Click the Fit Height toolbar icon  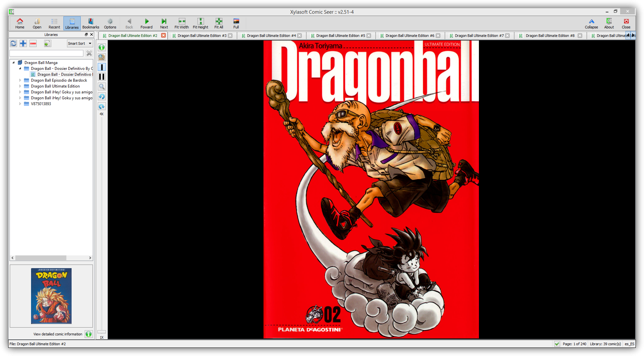pos(200,23)
